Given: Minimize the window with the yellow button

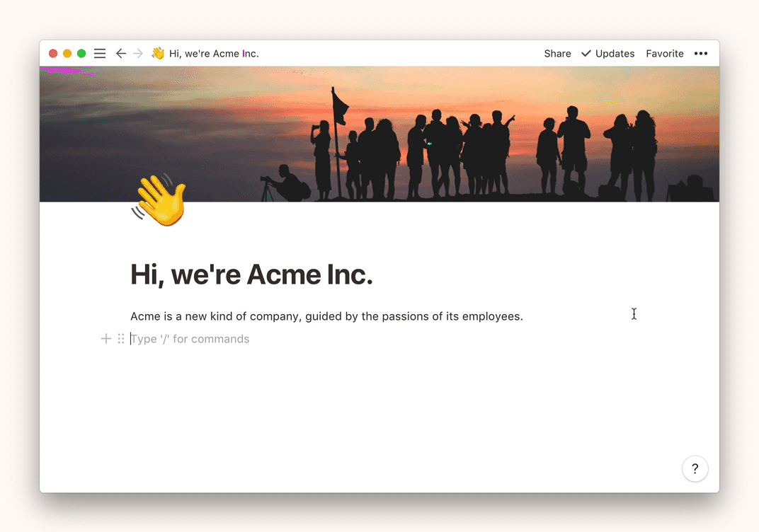Looking at the screenshot, I should 67,54.
